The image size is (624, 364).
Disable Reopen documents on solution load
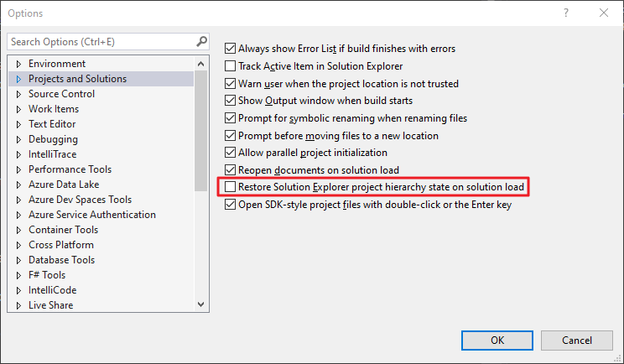[x=231, y=170]
